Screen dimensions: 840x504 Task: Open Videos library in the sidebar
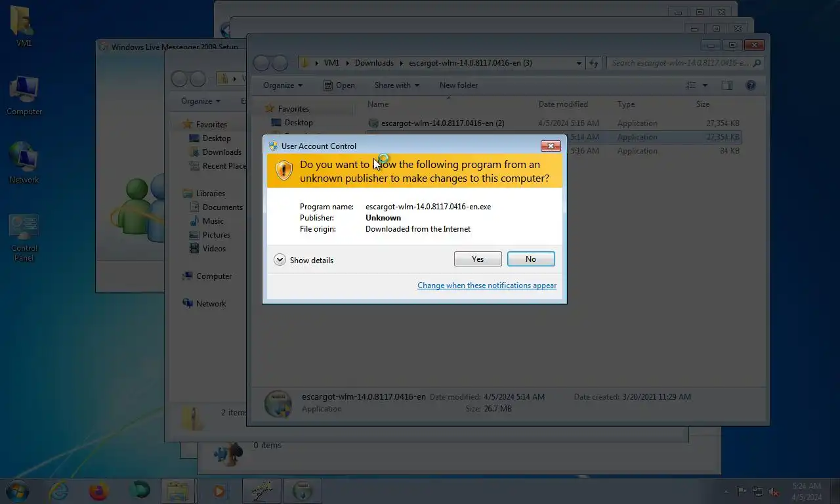(x=214, y=249)
